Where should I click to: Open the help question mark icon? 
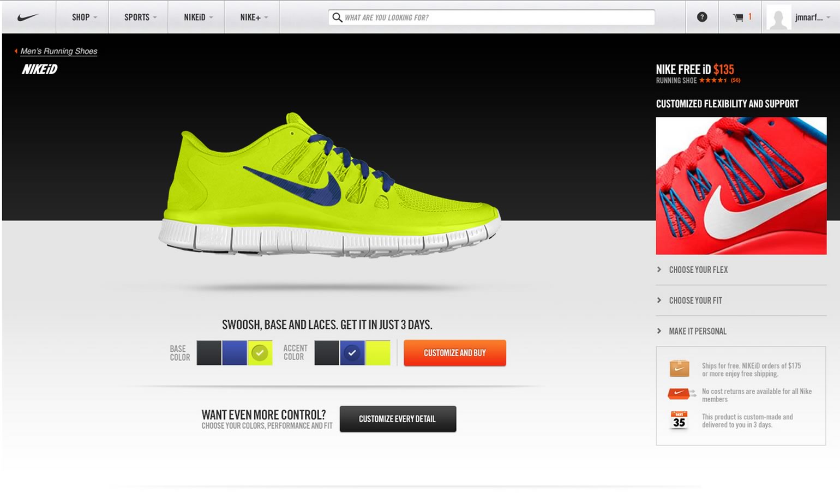(x=702, y=17)
